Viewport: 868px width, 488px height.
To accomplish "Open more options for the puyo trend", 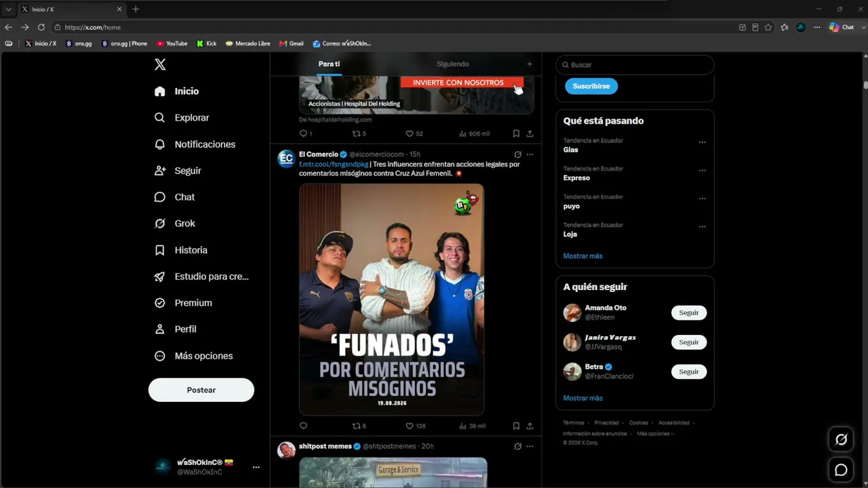I will (x=703, y=199).
